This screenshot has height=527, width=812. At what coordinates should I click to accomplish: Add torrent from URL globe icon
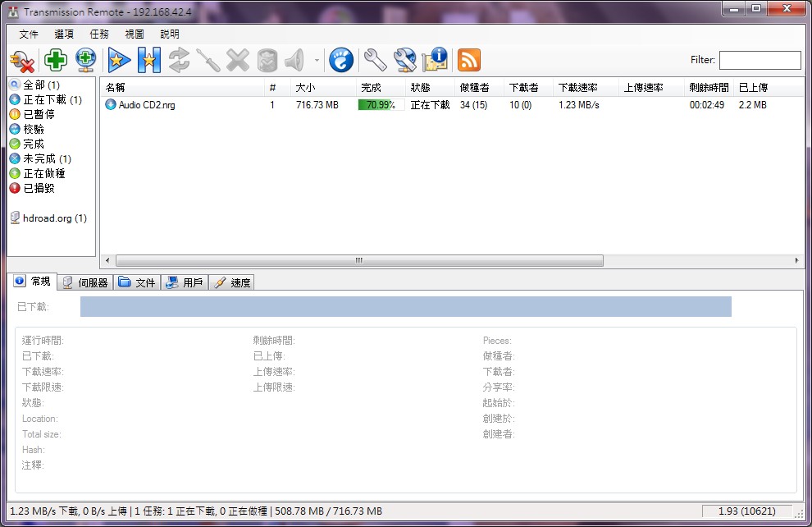(x=85, y=60)
